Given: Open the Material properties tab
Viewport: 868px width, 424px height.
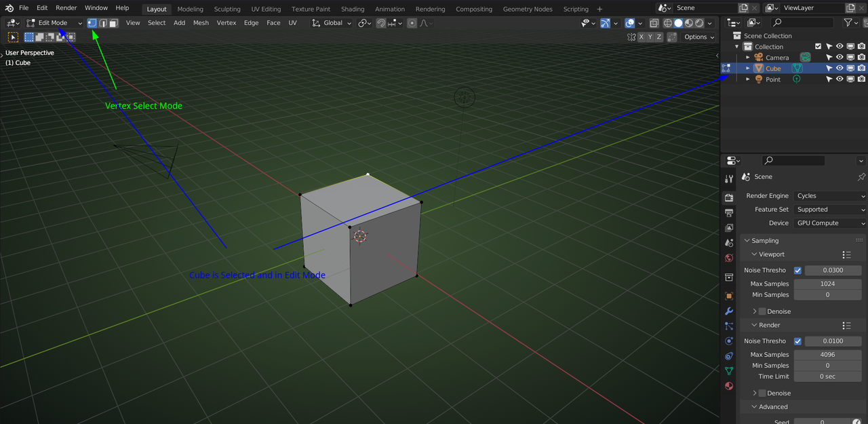Looking at the screenshot, I should [729, 386].
